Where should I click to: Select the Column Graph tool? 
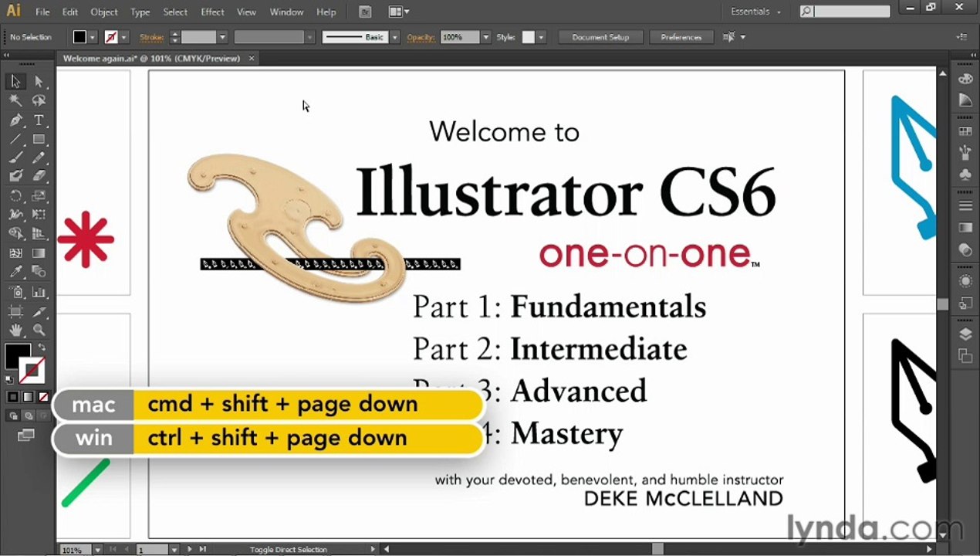pyautogui.click(x=39, y=293)
